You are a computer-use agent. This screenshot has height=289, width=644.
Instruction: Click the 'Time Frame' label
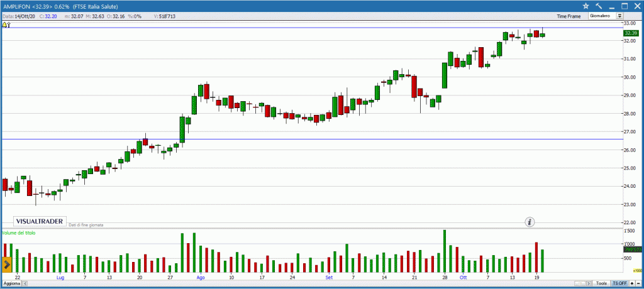(x=569, y=16)
